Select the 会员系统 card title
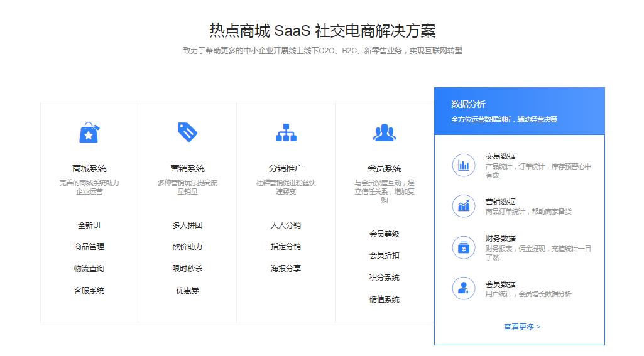Viewport: 644px width, 356px height. point(385,168)
